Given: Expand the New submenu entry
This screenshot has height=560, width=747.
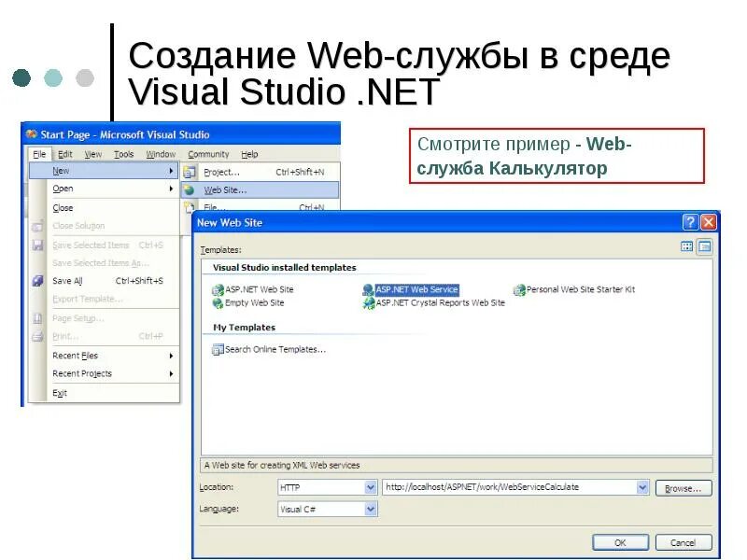Looking at the screenshot, I should [104, 171].
